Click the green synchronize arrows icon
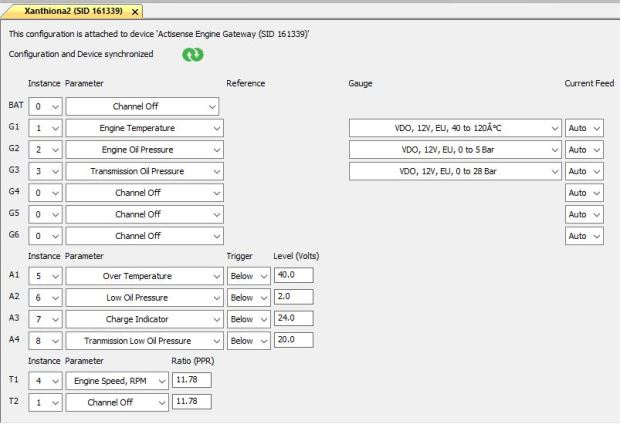 point(192,55)
